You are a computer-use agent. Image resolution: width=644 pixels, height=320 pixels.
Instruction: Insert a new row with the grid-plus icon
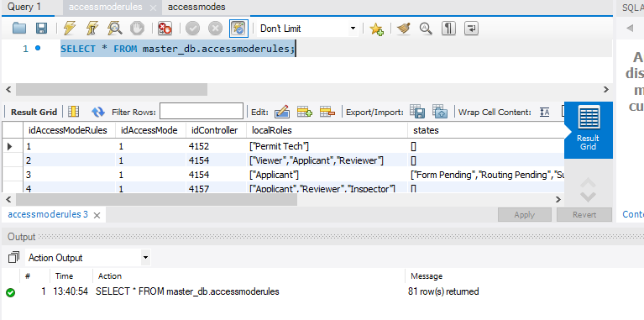304,112
